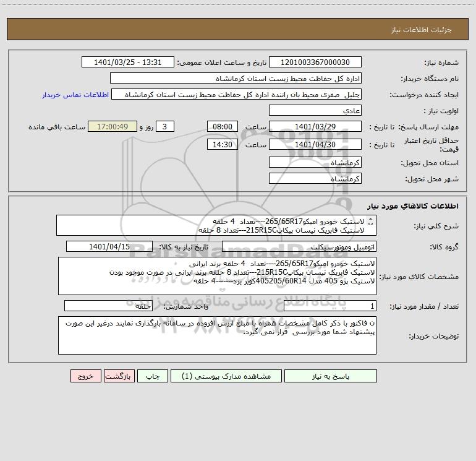Click the نام دستگاه خریدار field
Image resolution: width=476 pixels, height=461 pixels.
point(236,78)
